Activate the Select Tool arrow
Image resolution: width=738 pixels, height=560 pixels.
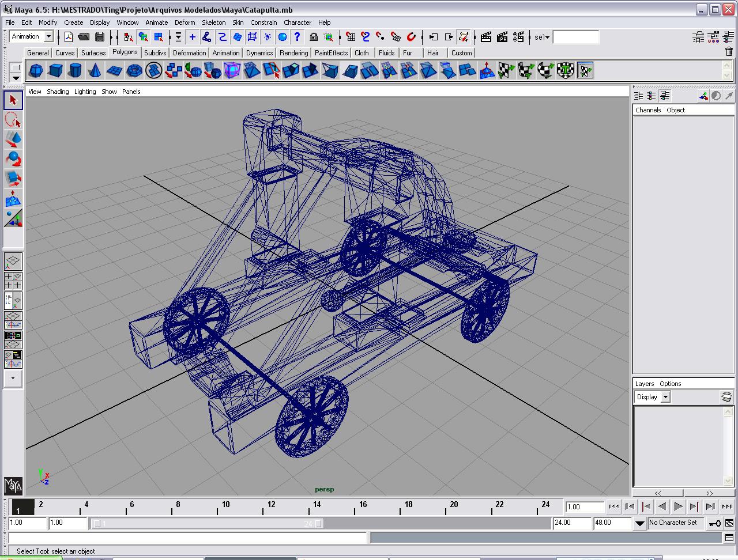pos(13,100)
